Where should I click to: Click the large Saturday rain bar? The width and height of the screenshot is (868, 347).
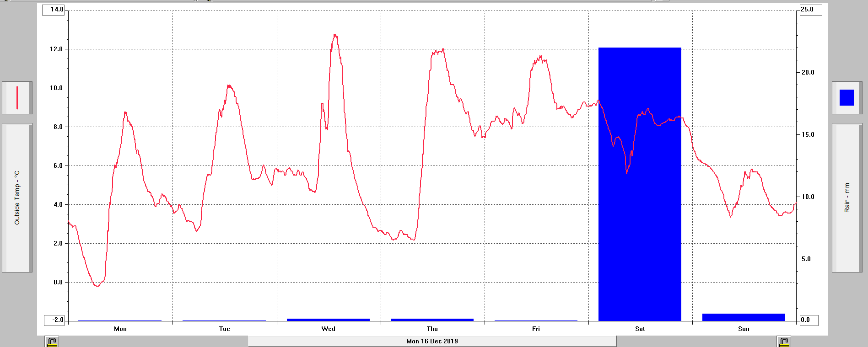pyautogui.click(x=640, y=184)
